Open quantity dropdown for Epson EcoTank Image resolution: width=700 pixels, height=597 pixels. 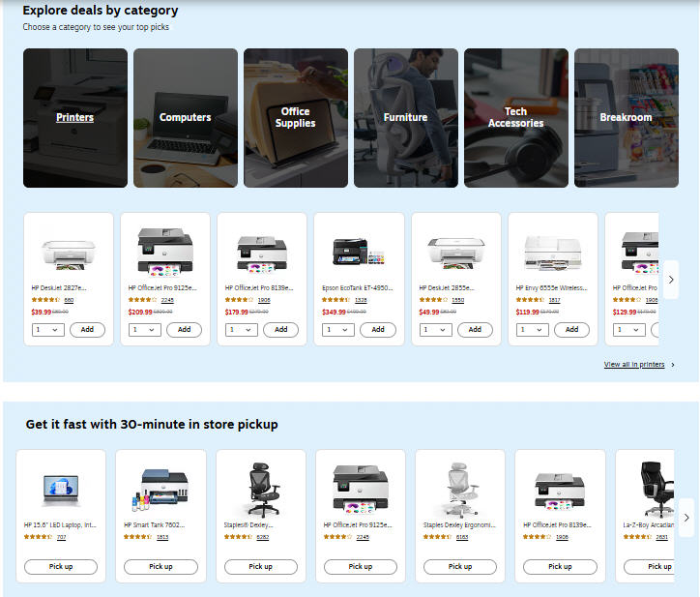[338, 329]
